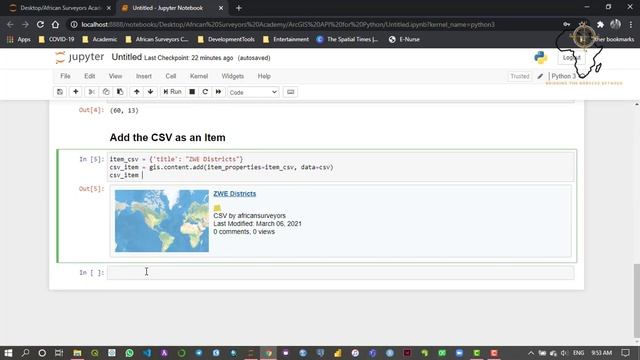The height and width of the screenshot is (360, 640).
Task: Open the volume control in system tray
Action: 564,353
